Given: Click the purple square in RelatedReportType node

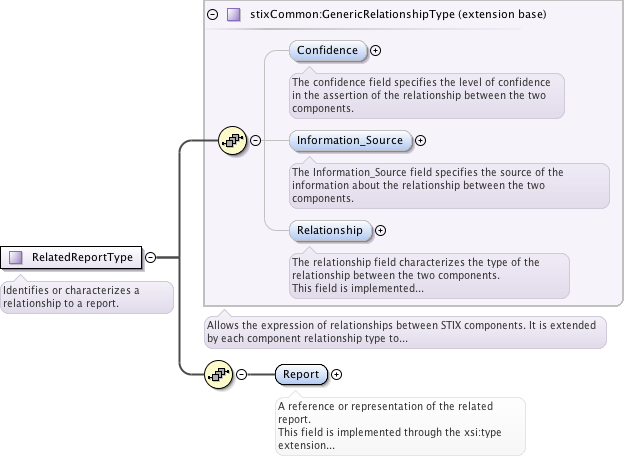Looking at the screenshot, I should (x=15, y=257).
